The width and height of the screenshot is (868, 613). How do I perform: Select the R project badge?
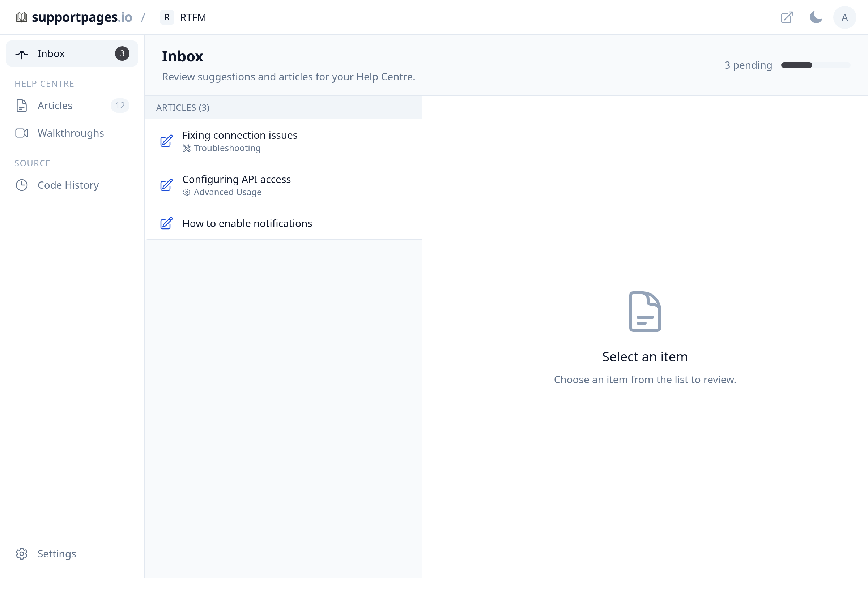167,17
